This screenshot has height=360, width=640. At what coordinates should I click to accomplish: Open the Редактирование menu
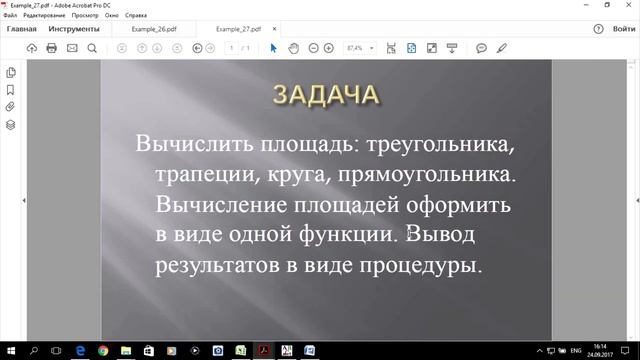point(44,16)
